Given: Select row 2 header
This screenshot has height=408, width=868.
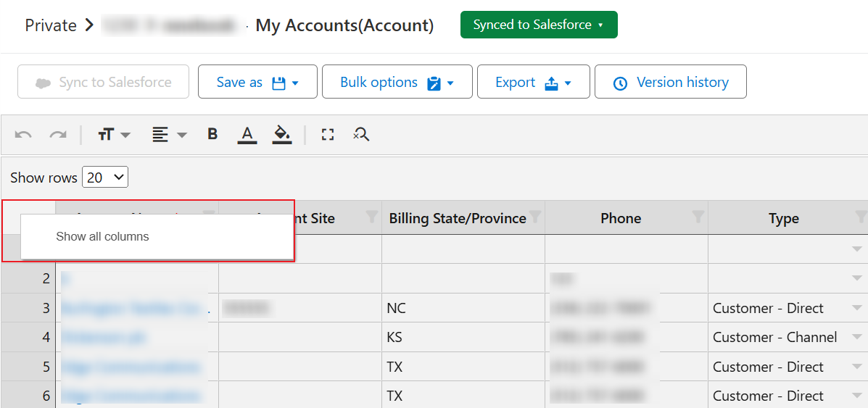Looking at the screenshot, I should point(28,278).
